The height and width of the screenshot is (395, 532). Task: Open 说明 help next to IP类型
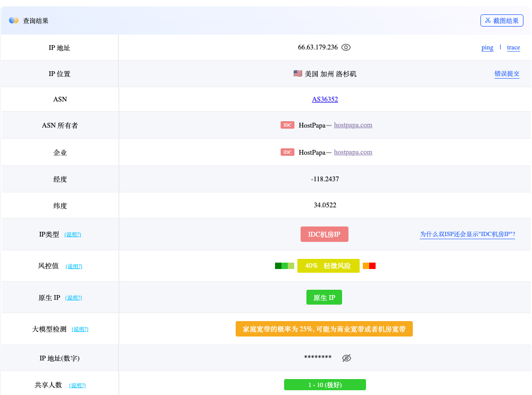tap(73, 234)
